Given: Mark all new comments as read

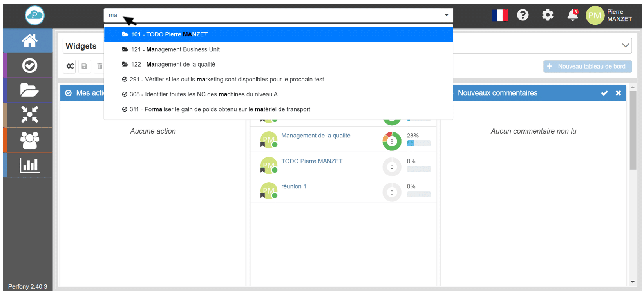Looking at the screenshot, I should (x=604, y=93).
